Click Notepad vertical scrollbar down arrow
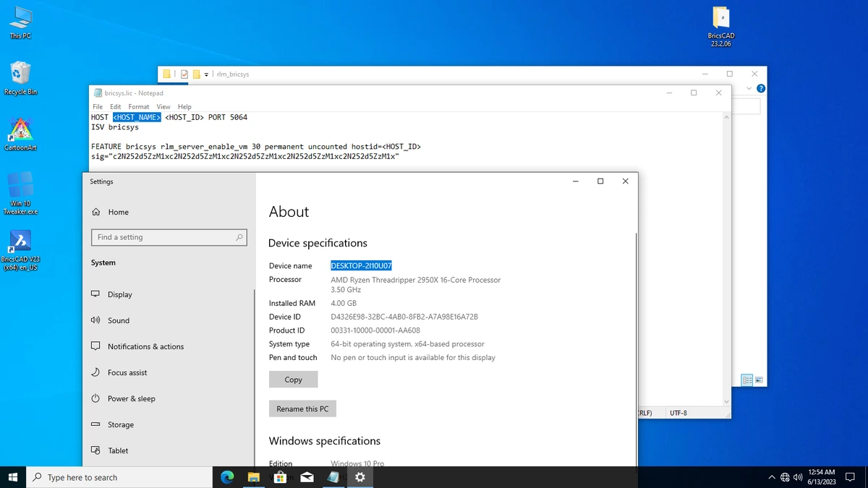 [726, 402]
